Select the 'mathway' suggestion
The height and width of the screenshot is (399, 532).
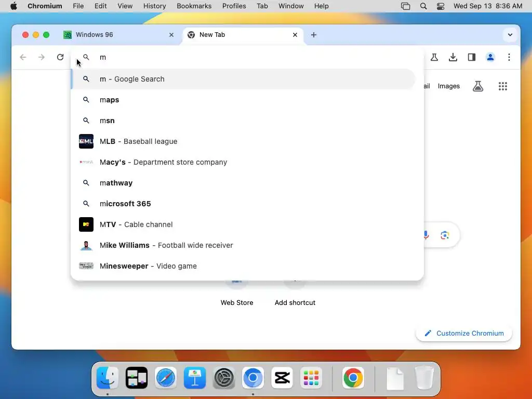[x=243, y=183]
